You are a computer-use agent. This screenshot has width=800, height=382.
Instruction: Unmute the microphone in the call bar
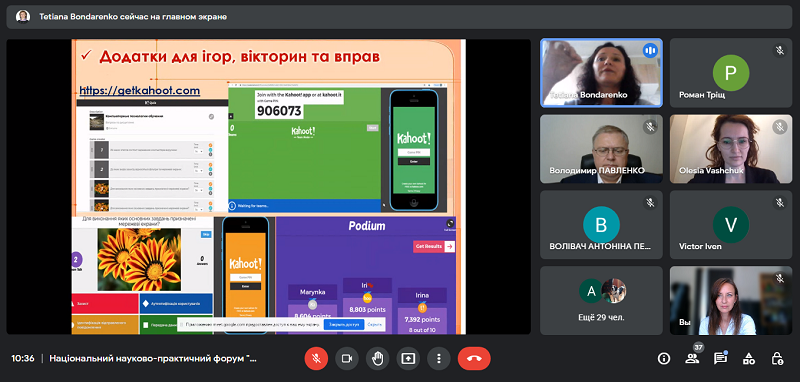point(316,359)
